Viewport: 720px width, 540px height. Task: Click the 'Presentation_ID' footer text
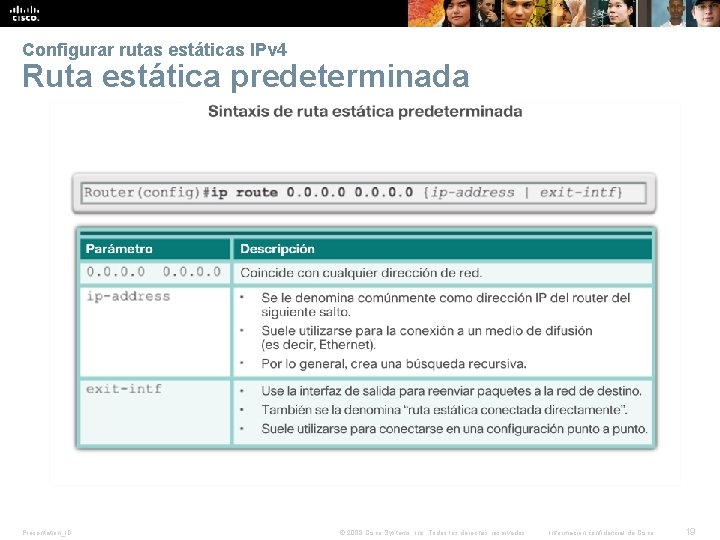[47, 533]
